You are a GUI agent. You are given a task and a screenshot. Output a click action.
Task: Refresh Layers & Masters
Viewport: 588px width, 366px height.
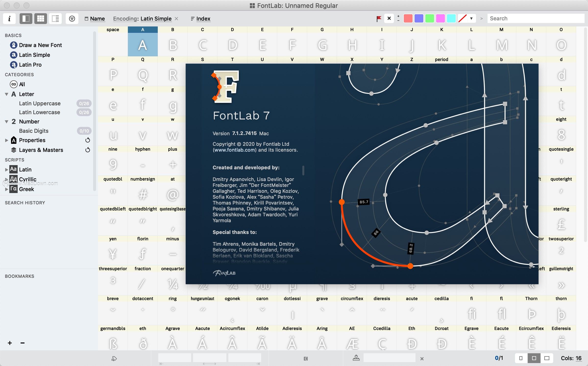point(87,150)
